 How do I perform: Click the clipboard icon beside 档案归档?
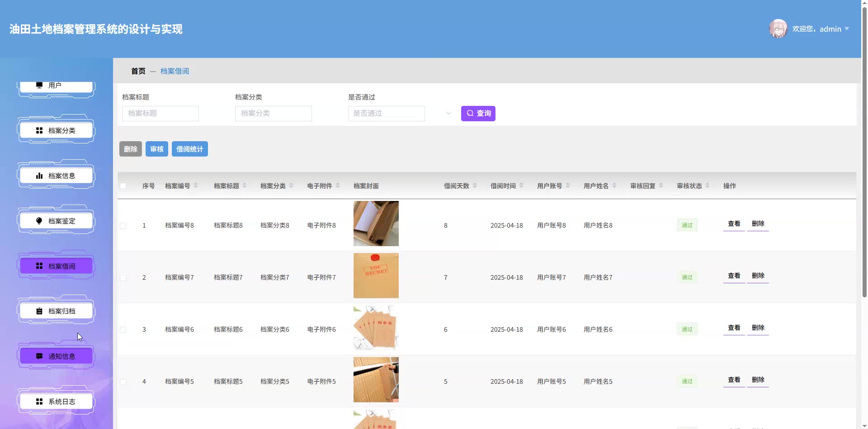coord(39,311)
